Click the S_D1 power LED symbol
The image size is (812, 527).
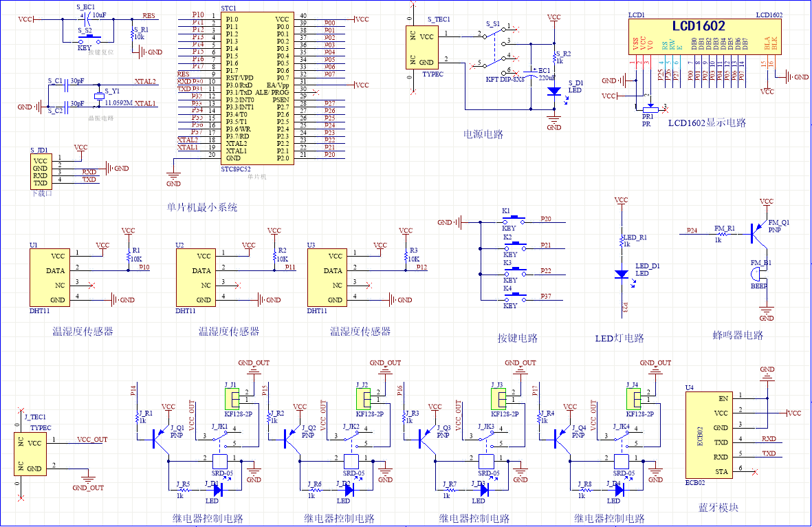tap(554, 92)
